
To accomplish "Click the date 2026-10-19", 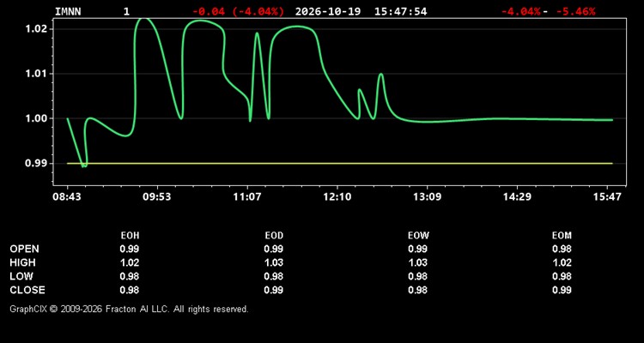I will pos(328,11).
